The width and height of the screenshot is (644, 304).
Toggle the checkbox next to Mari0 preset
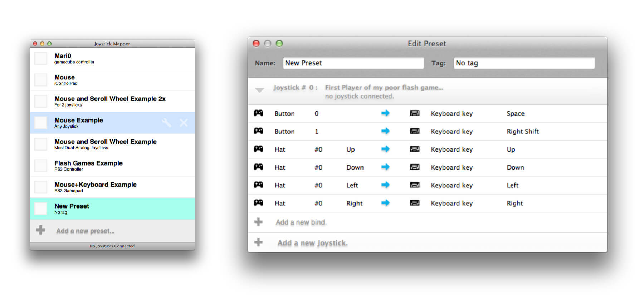coord(41,58)
